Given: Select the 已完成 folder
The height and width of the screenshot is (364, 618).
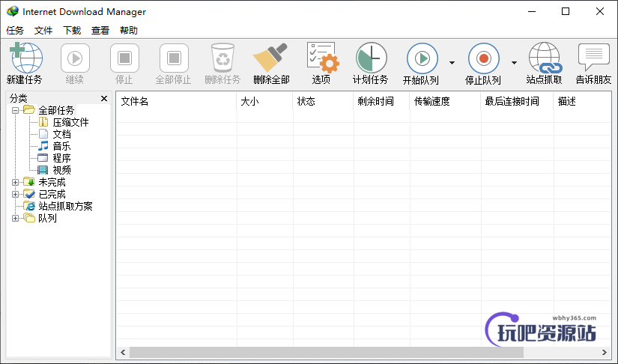Looking at the screenshot, I should pyautogui.click(x=52, y=194).
